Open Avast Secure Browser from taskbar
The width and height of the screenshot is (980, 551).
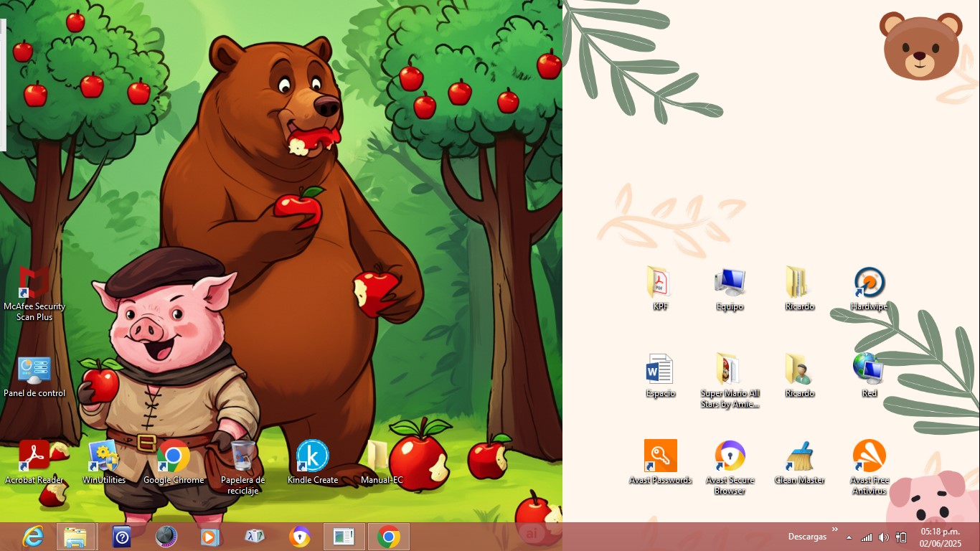coord(299,537)
